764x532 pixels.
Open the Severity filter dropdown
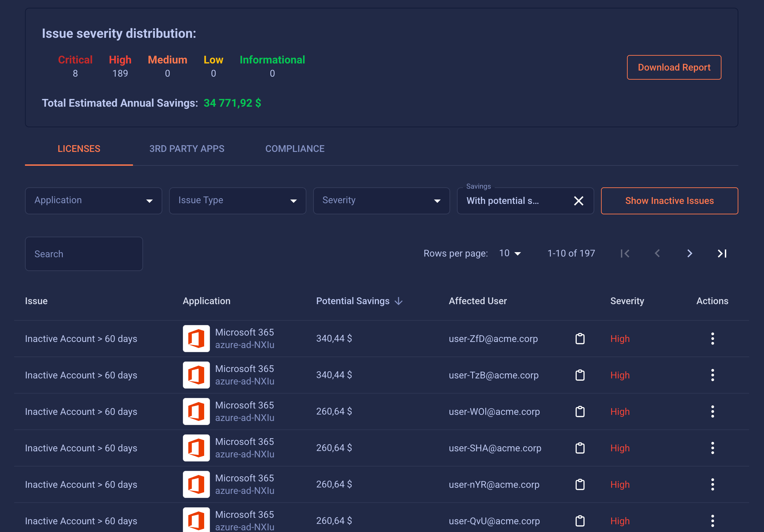[381, 201]
